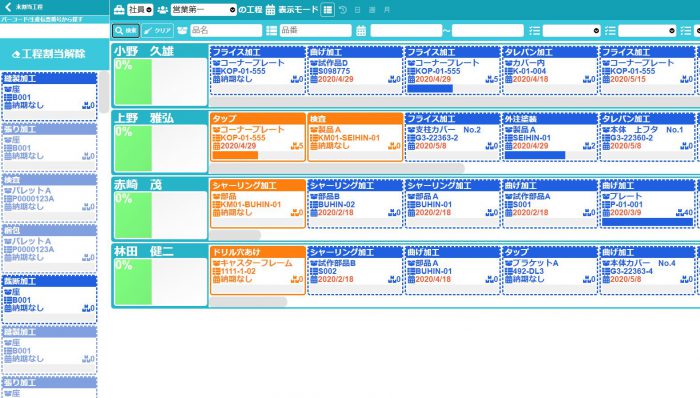Open the シャーリング加工 card for 部品B
The width and height of the screenshot is (700, 398).
click(355, 203)
